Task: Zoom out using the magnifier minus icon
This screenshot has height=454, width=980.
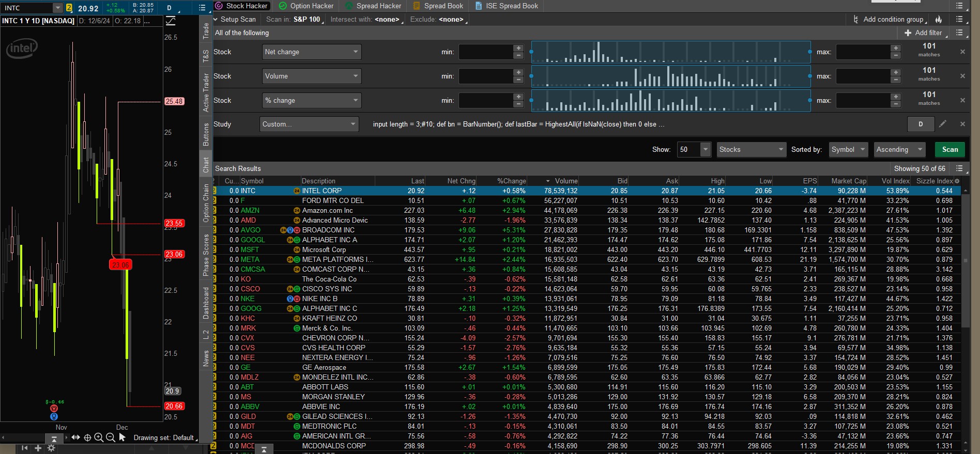Action: 110,437
